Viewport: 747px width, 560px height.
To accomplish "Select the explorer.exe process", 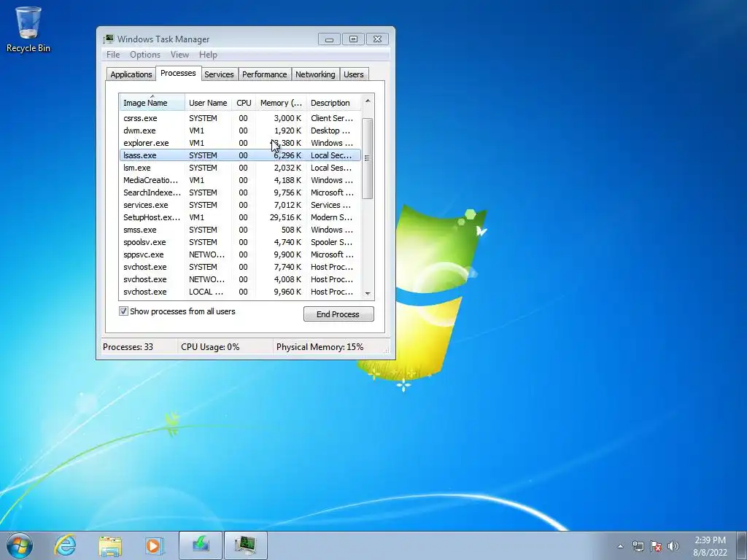I will coord(241,143).
